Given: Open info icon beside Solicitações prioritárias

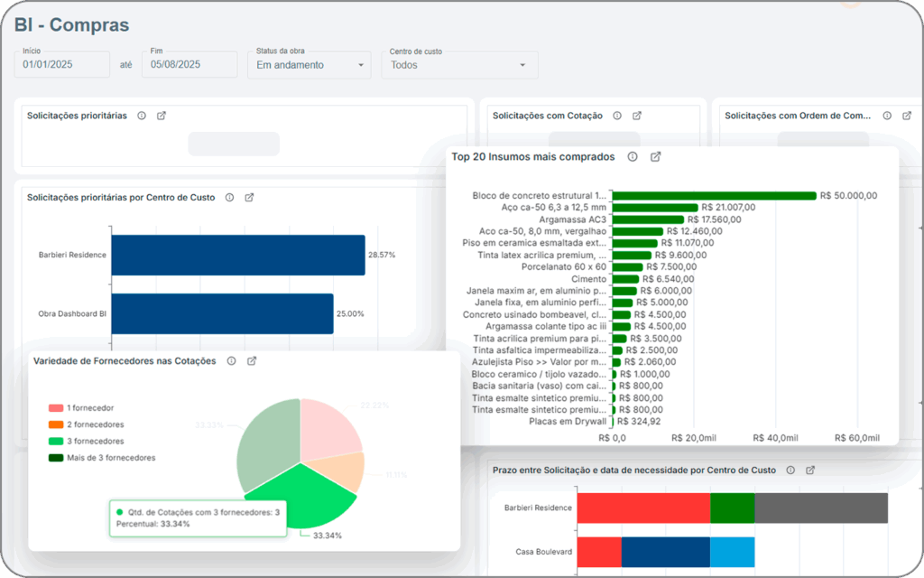Looking at the screenshot, I should pyautogui.click(x=142, y=116).
